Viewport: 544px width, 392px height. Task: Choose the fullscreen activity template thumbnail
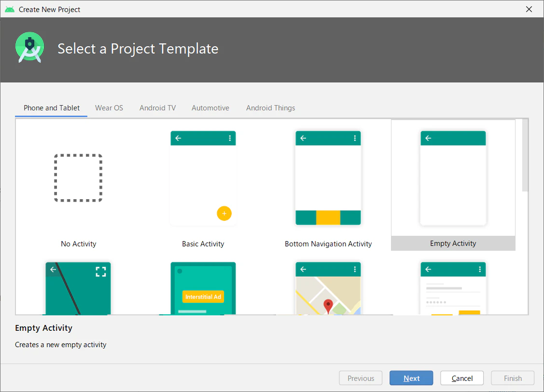[78, 288]
